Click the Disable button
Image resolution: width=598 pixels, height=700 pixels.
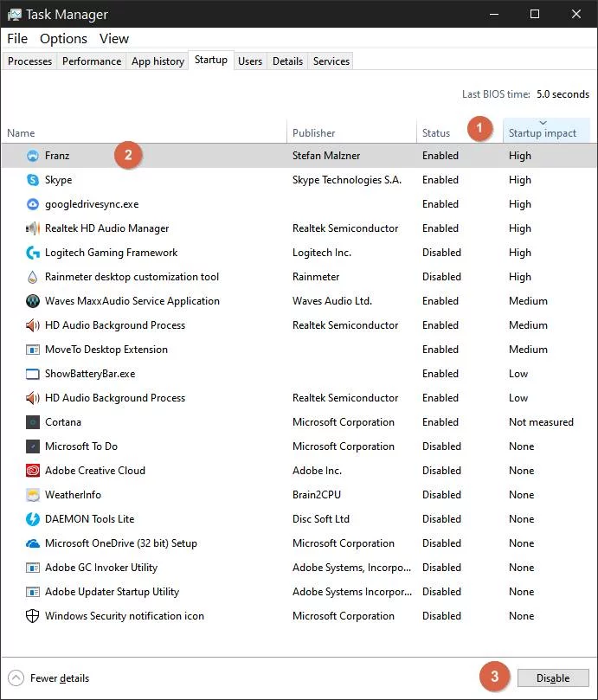pos(553,678)
